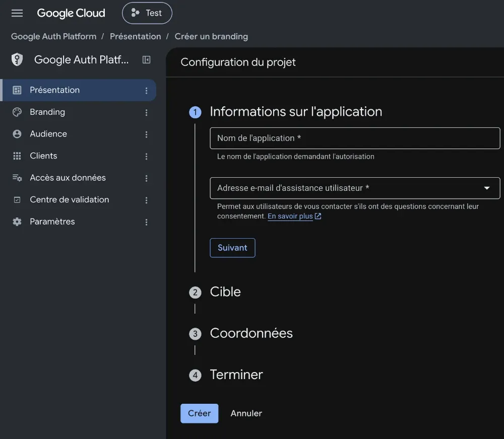Click the Suivant button

tap(232, 248)
